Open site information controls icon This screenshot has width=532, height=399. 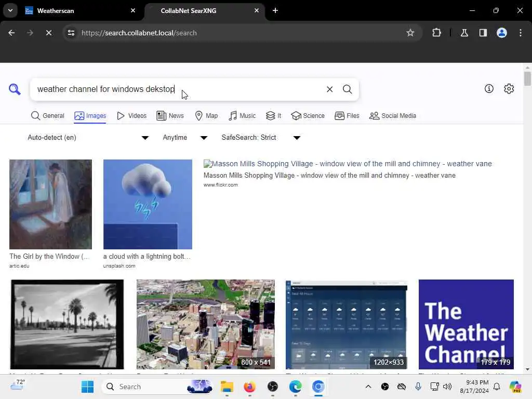point(71,33)
